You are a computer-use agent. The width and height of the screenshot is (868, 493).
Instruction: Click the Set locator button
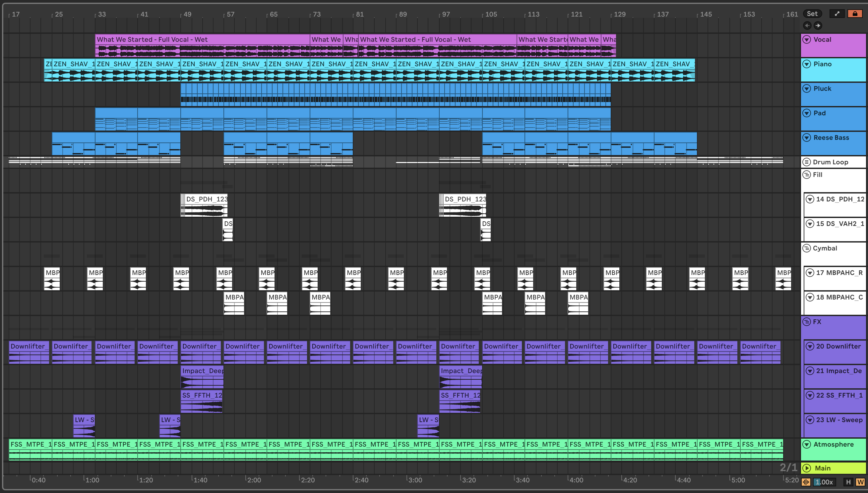[x=812, y=14]
